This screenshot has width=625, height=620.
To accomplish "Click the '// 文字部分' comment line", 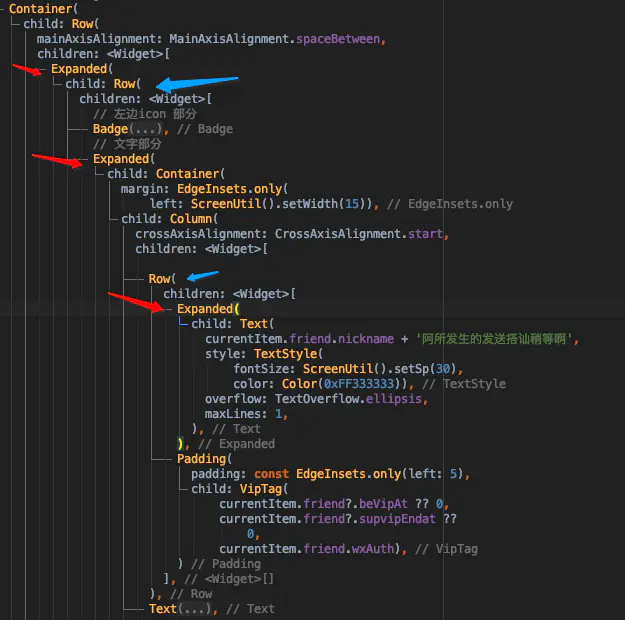I will [127, 144].
